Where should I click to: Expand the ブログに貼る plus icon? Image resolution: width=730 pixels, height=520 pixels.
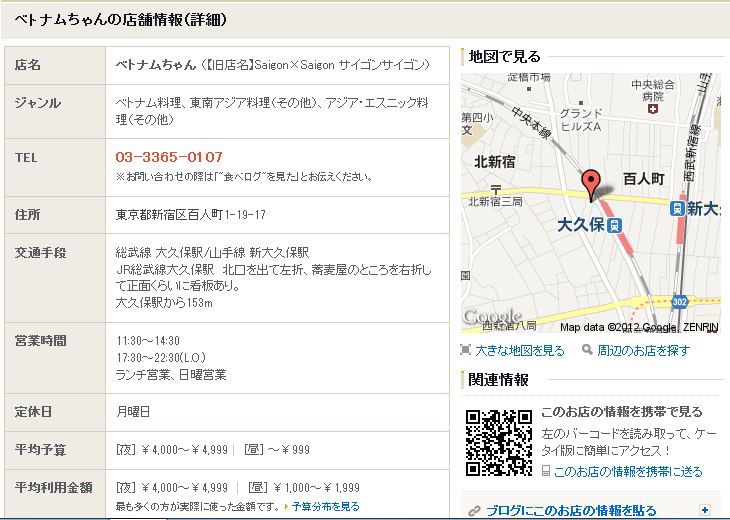pyautogui.click(x=705, y=509)
